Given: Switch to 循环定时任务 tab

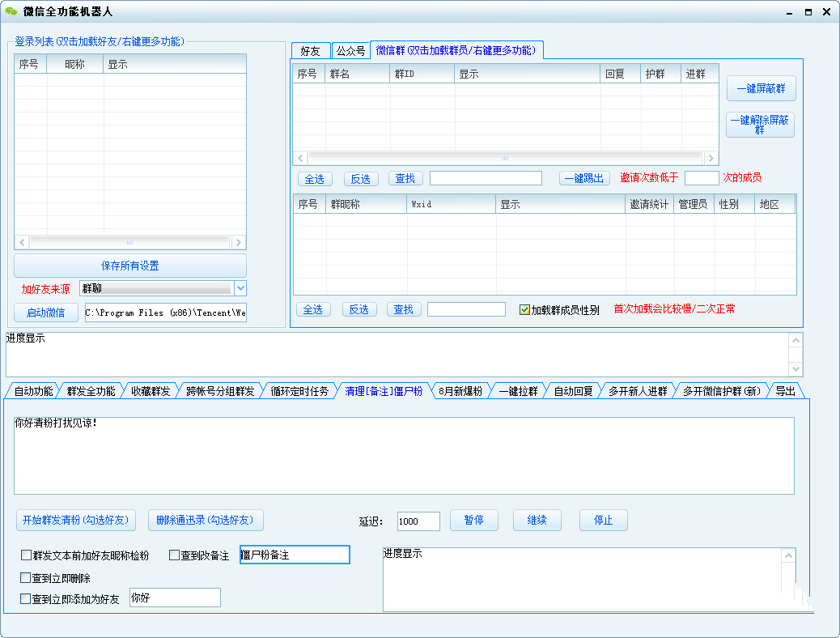Looking at the screenshot, I should pyautogui.click(x=299, y=391).
